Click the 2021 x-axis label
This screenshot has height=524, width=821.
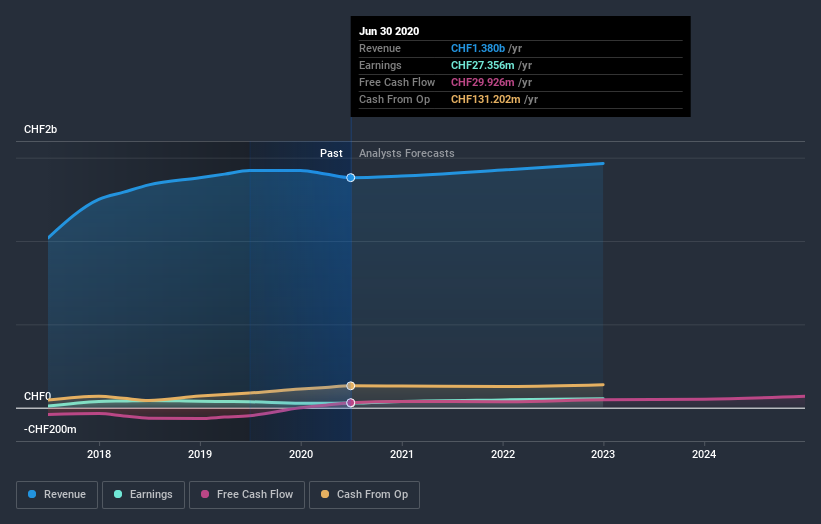pos(402,454)
